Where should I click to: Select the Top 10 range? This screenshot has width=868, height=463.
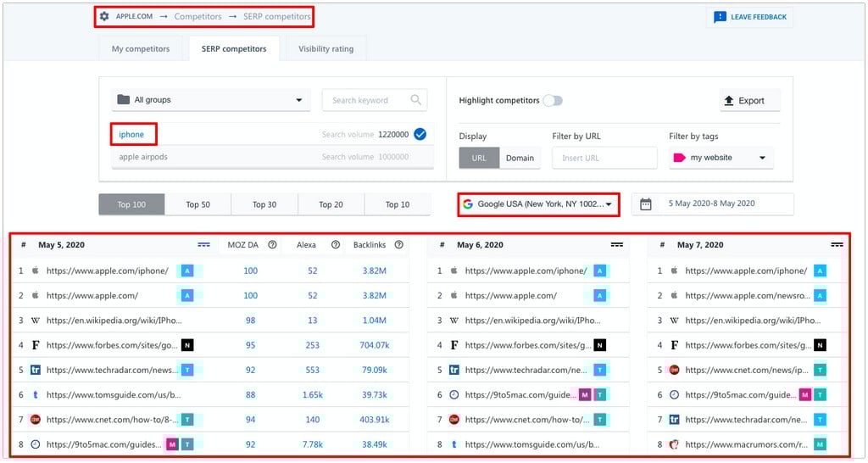point(398,204)
